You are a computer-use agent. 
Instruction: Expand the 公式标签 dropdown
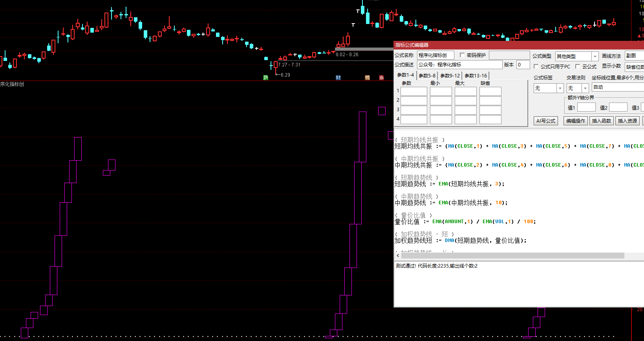pyautogui.click(x=560, y=88)
